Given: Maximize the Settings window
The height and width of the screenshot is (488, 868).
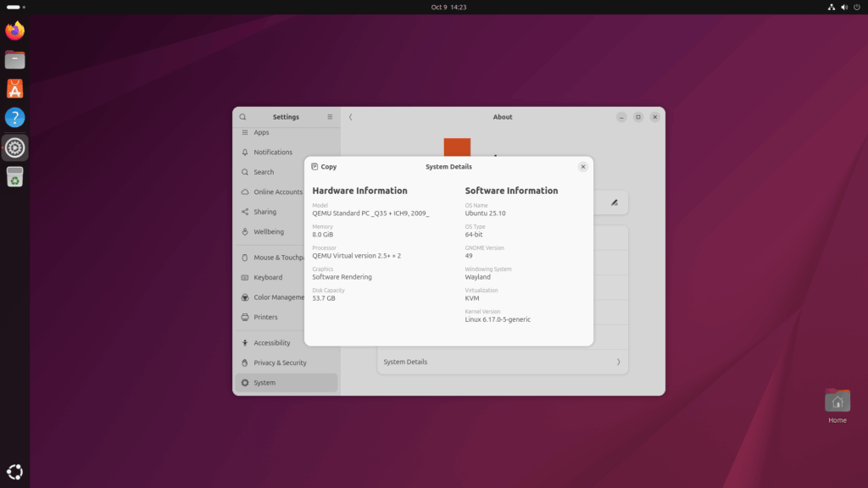Looking at the screenshot, I should pos(638,117).
